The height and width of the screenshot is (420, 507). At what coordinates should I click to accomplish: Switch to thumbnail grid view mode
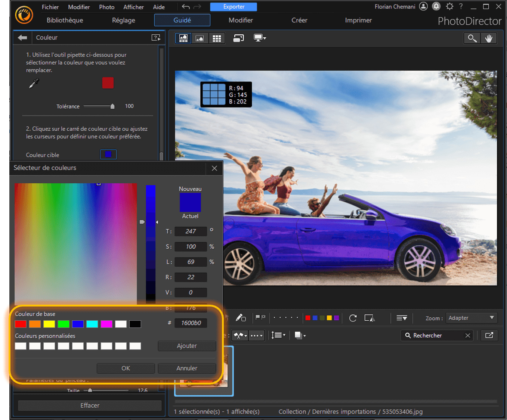(217, 38)
